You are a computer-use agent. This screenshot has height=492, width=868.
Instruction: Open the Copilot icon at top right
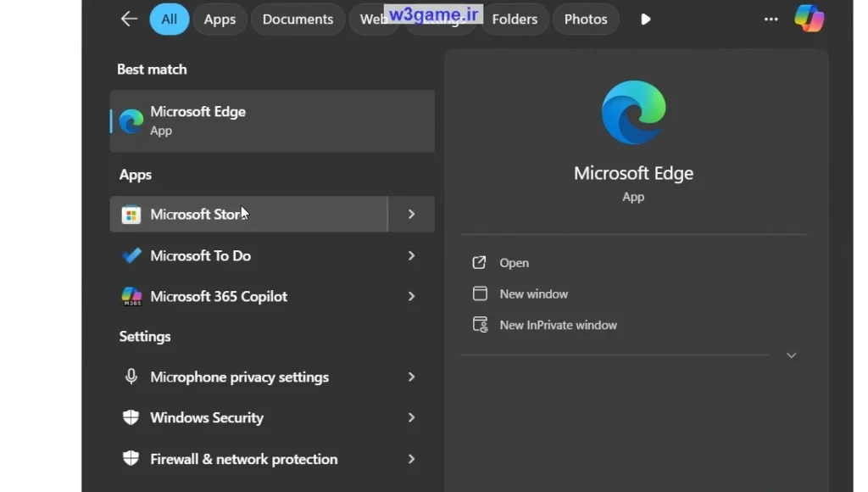(x=810, y=19)
